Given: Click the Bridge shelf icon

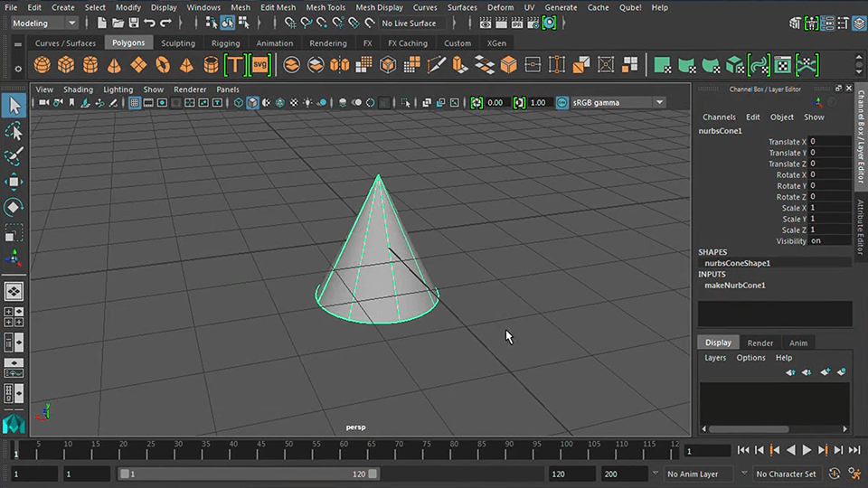Looking at the screenshot, I should [x=485, y=65].
